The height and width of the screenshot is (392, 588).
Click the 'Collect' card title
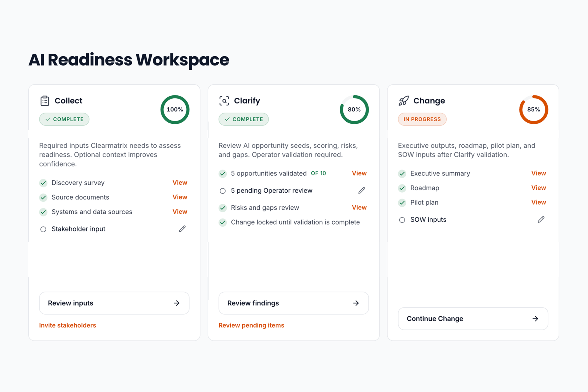click(x=69, y=101)
